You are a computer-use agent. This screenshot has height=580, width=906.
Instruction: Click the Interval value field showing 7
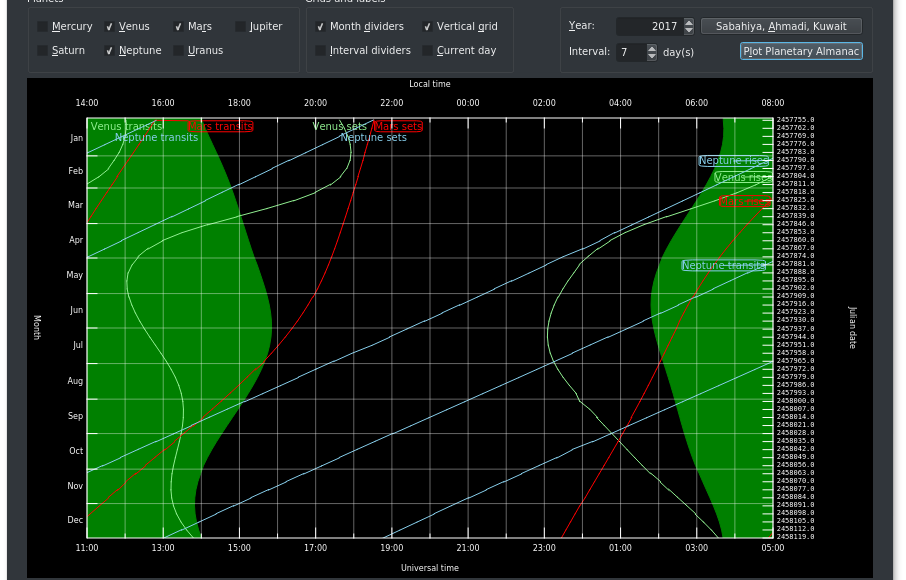pyautogui.click(x=629, y=52)
